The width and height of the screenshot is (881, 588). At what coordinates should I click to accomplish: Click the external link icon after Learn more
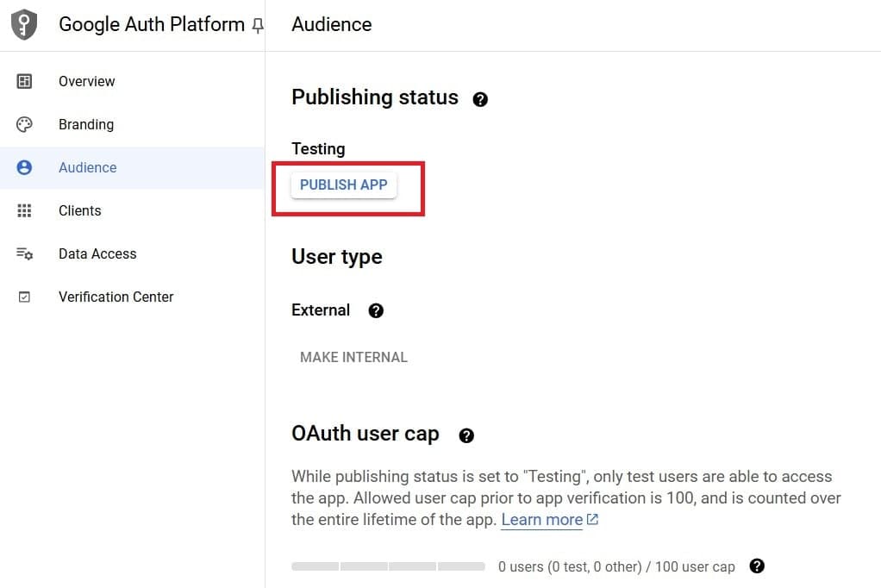coord(591,519)
